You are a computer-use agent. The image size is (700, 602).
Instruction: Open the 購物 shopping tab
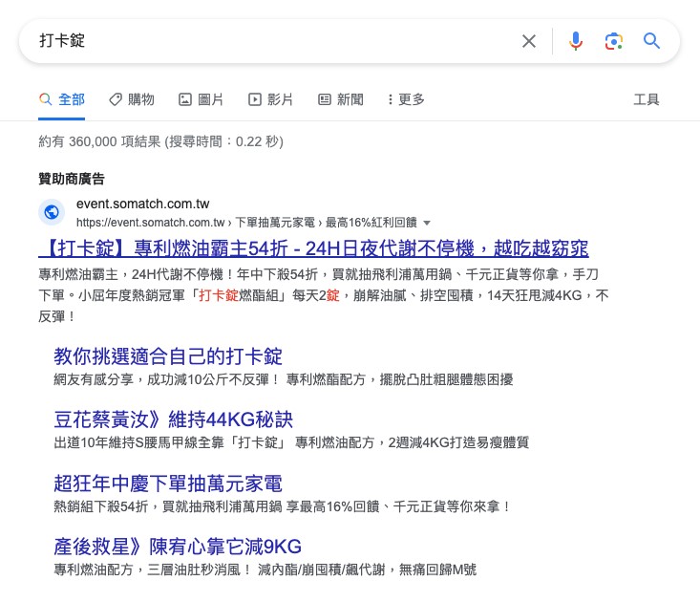click(x=131, y=99)
